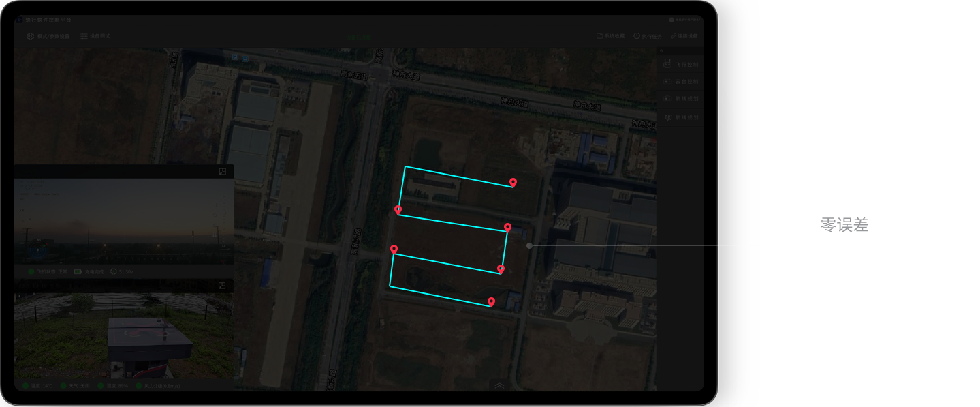
Task: Click the 51.30v voltage readout
Action: tap(121, 272)
